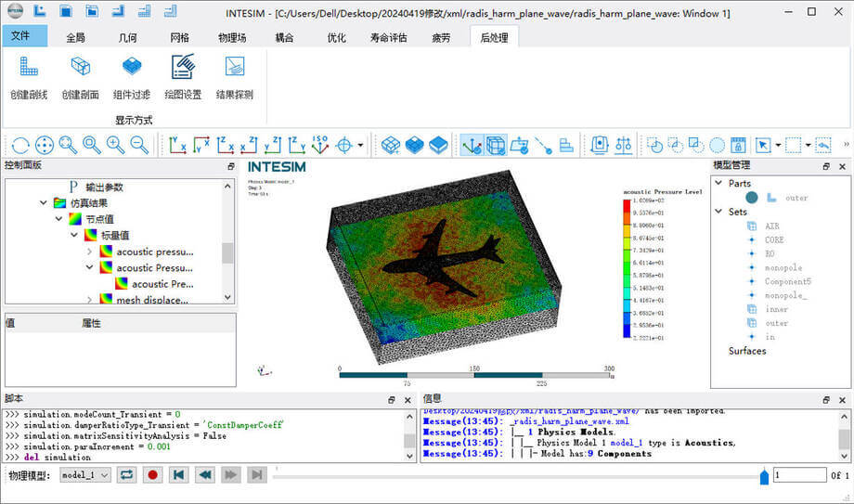Toggle the coordinate axes display button
854x504 pixels.
(x=472, y=145)
